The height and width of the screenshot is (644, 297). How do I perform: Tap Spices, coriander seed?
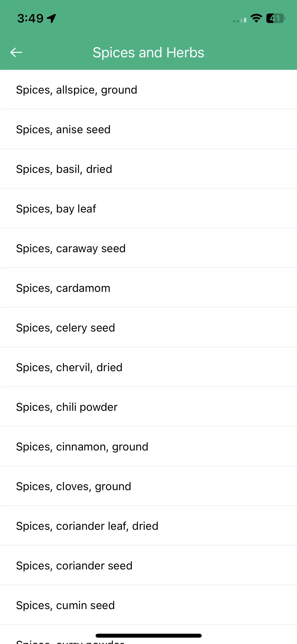(x=148, y=566)
